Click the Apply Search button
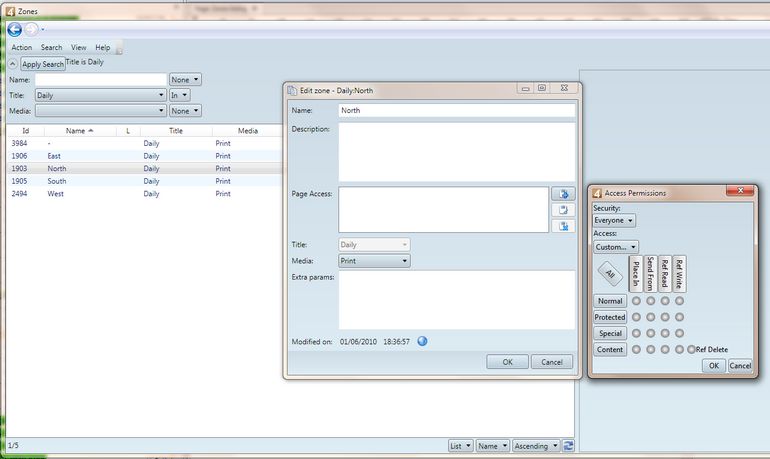The image size is (770, 459). click(x=43, y=64)
